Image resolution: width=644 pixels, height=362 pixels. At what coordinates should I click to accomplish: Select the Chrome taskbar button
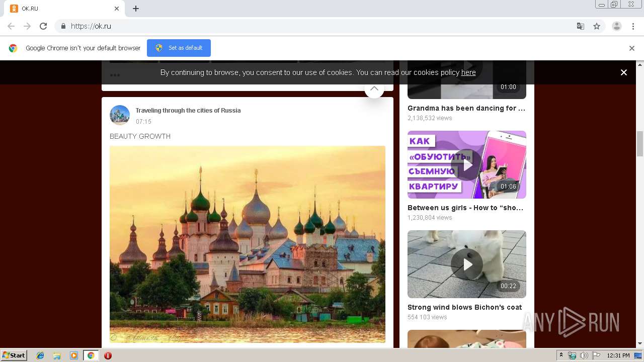tap(91, 355)
